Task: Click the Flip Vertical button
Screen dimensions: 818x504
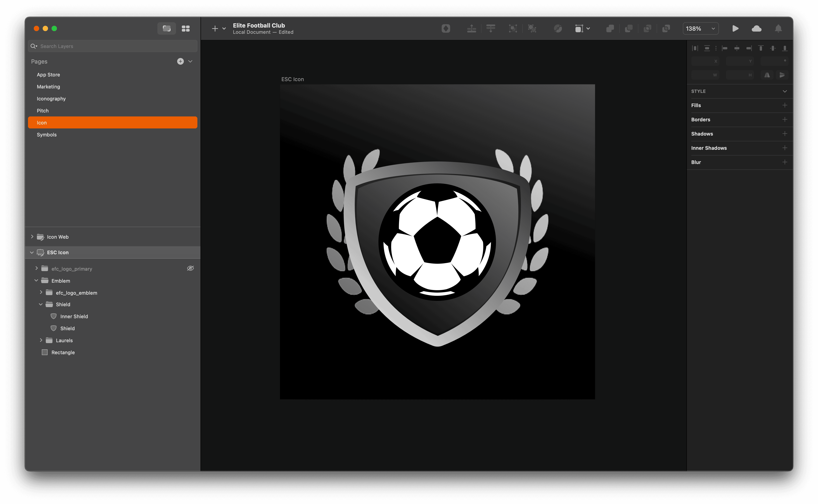Action: click(782, 75)
